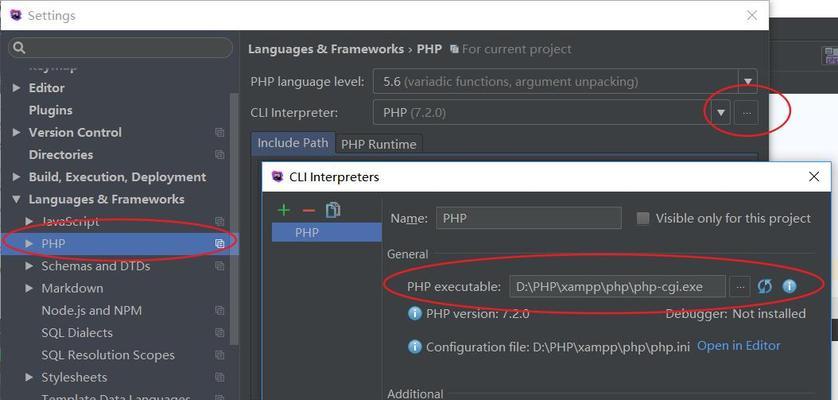Open the Directories settings page
The image size is (838, 400).
point(61,155)
